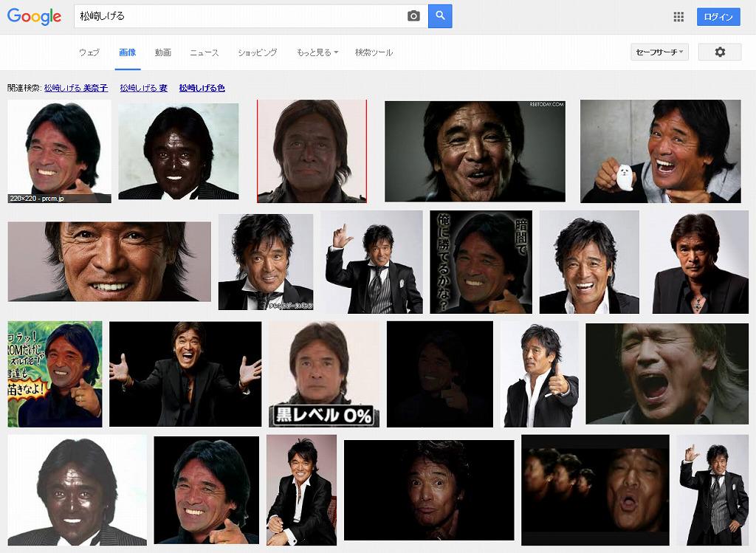Click related search 松崎しげる 美奈子
This screenshot has height=553, width=756.
tap(76, 88)
